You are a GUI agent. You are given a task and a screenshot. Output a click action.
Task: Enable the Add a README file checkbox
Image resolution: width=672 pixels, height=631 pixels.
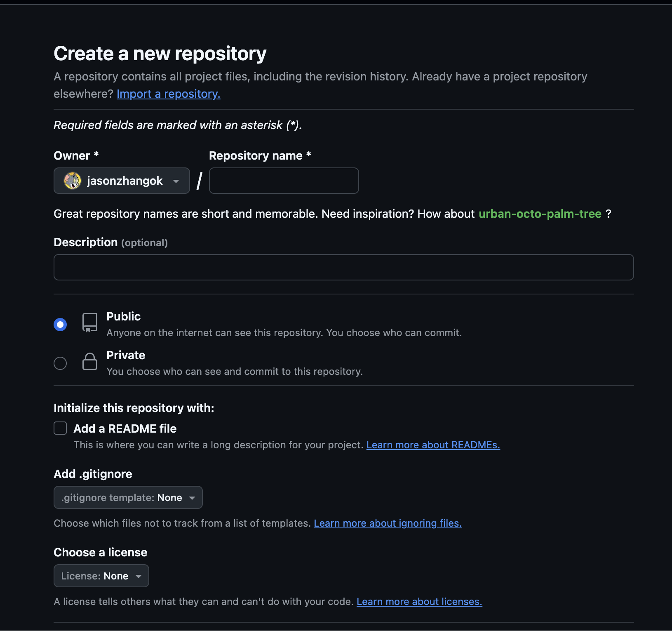60,428
